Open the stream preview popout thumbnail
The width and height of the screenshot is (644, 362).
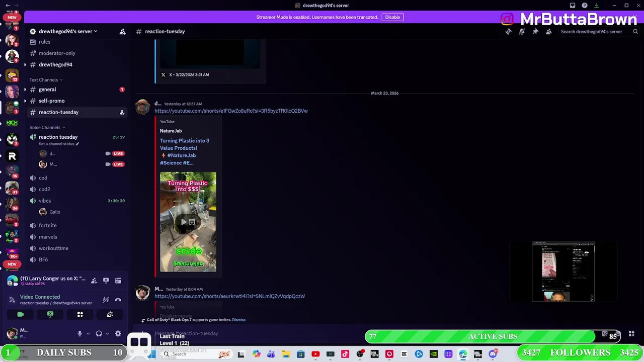click(x=563, y=271)
